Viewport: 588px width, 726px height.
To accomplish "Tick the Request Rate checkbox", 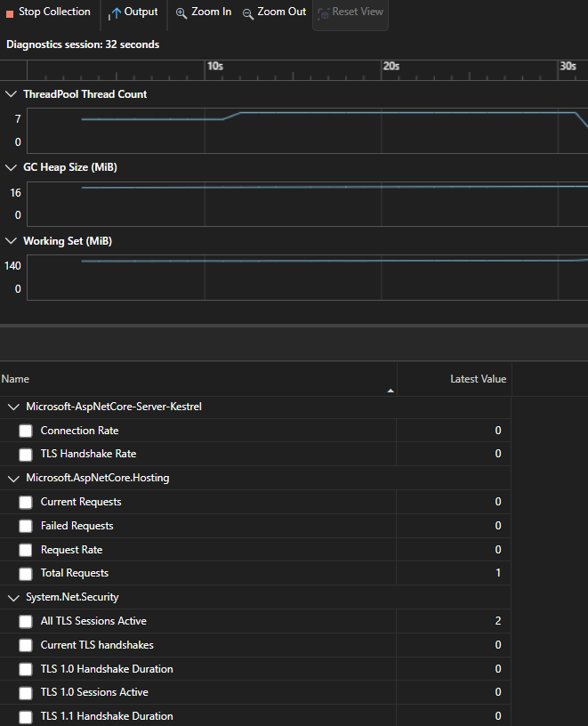I will [26, 550].
